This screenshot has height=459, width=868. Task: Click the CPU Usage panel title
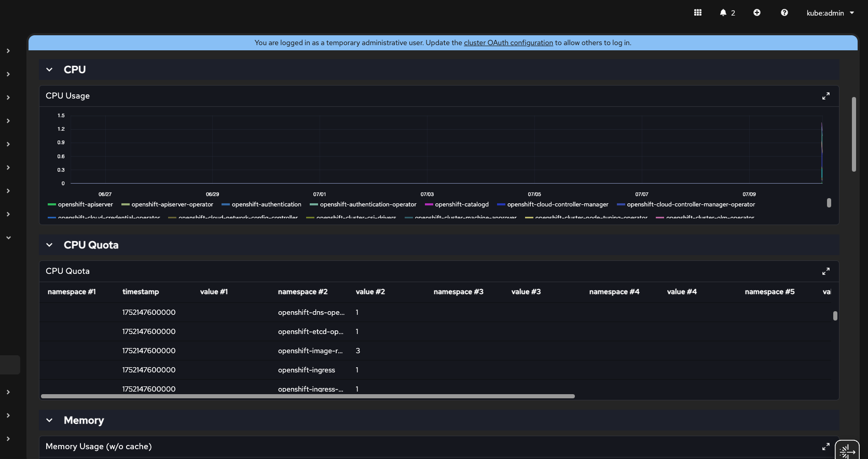67,96
